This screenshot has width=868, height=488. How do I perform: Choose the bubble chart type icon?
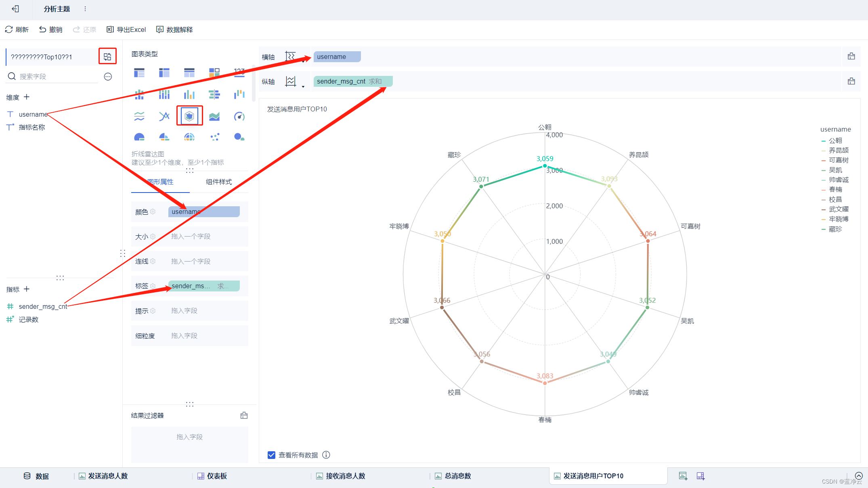(239, 137)
